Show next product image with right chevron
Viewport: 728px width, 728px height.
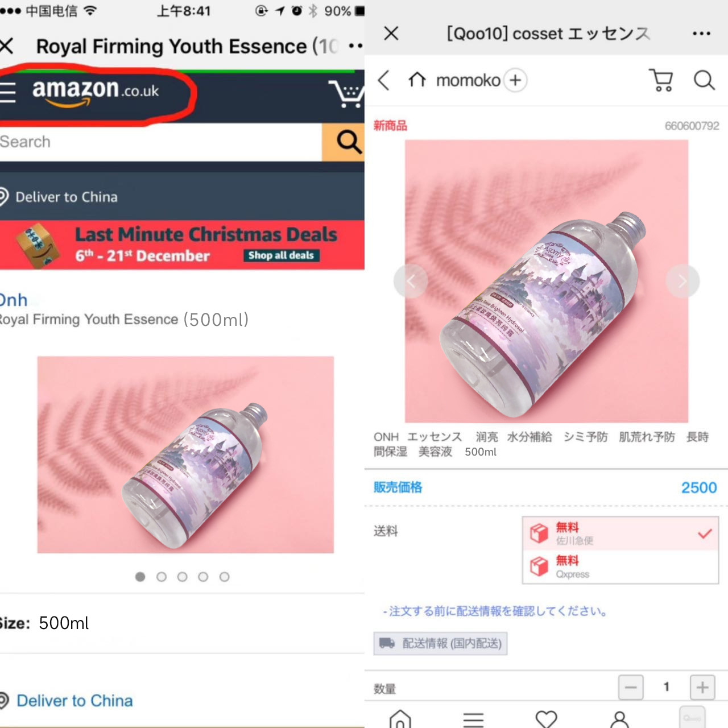[x=682, y=281]
